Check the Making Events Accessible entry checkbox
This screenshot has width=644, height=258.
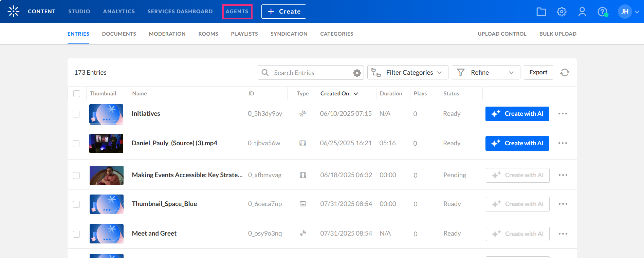coord(76,176)
